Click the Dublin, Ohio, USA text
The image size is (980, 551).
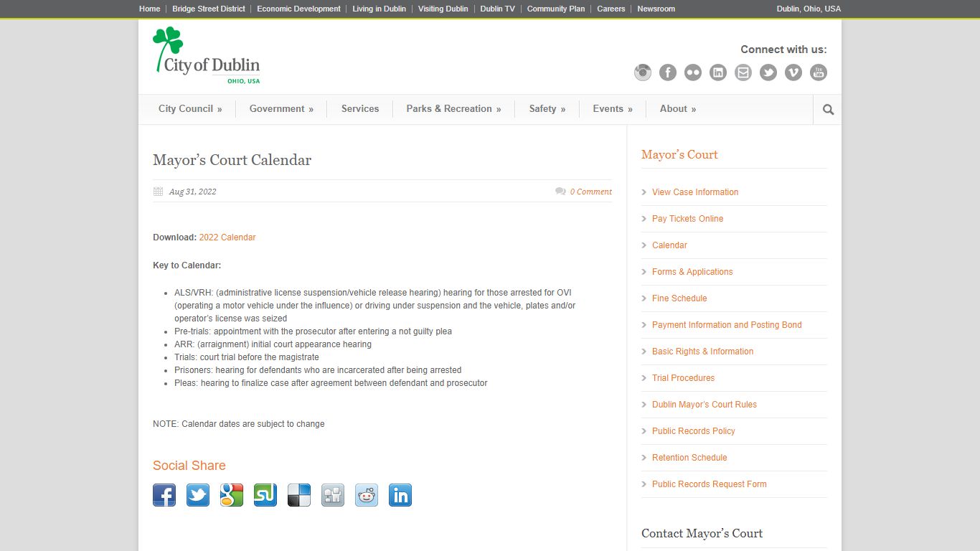pyautogui.click(x=809, y=9)
